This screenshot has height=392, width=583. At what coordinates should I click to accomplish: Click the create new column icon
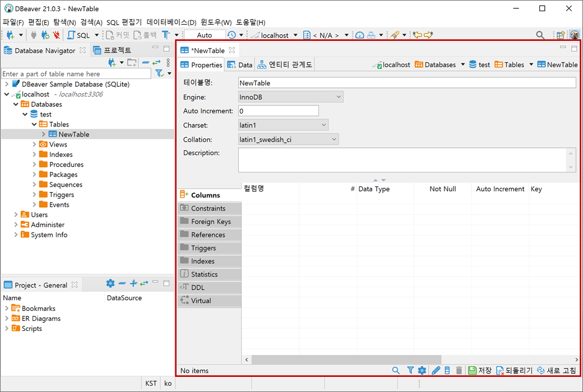[x=447, y=371]
